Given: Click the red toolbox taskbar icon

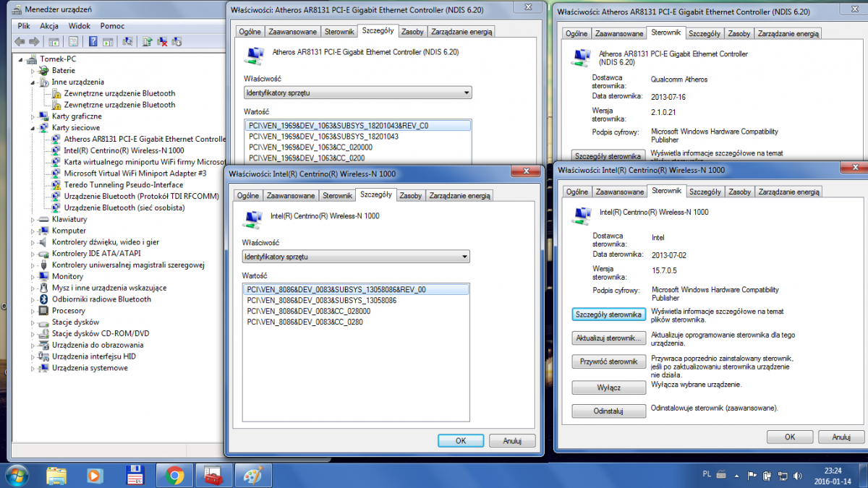Looking at the screenshot, I should pyautogui.click(x=213, y=475).
